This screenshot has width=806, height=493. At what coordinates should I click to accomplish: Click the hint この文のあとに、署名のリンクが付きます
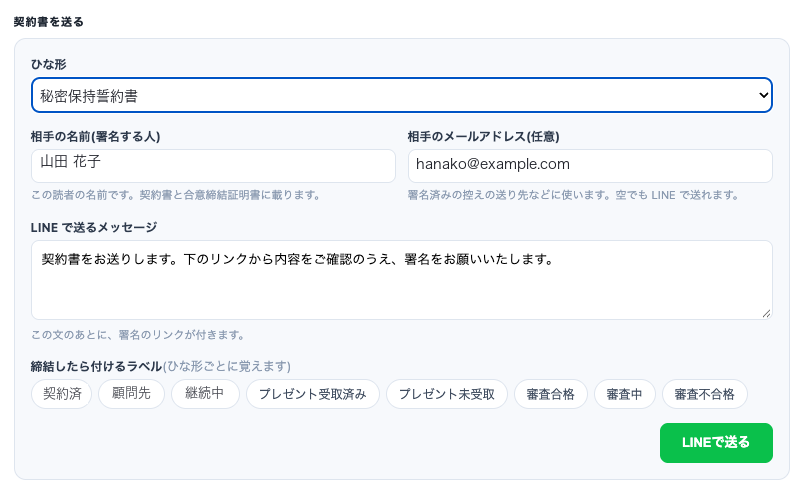click(x=137, y=335)
